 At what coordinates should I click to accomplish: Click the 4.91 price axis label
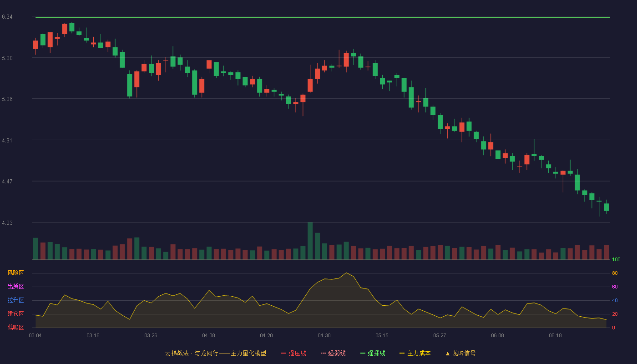pyautogui.click(x=7, y=141)
